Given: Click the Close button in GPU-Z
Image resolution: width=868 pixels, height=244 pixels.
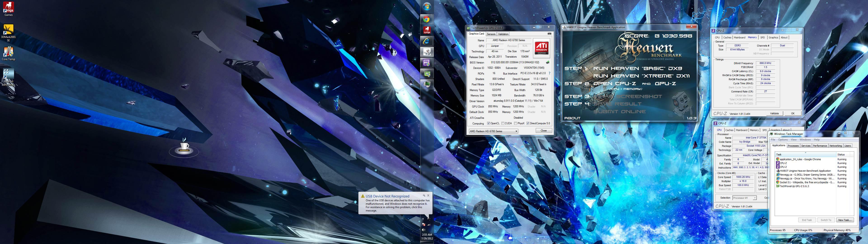Looking at the screenshot, I should (543, 131).
